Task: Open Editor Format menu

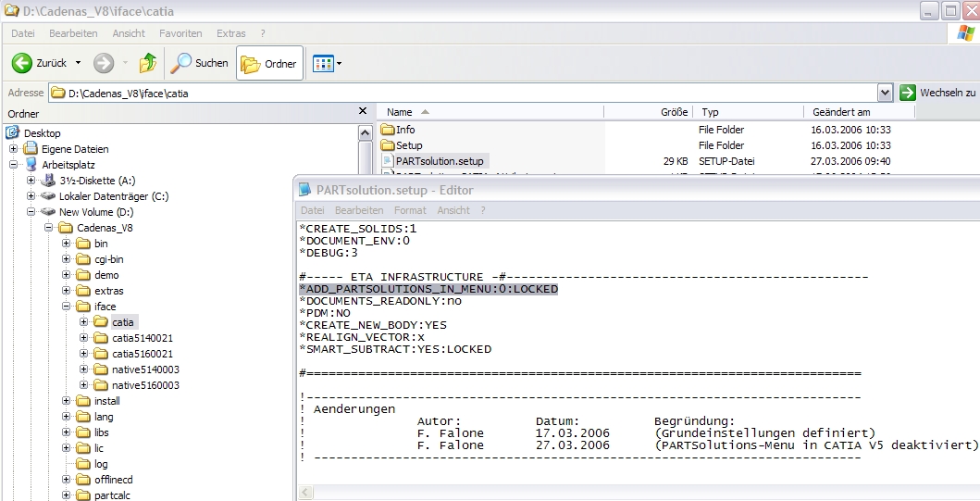Action: pos(410,210)
